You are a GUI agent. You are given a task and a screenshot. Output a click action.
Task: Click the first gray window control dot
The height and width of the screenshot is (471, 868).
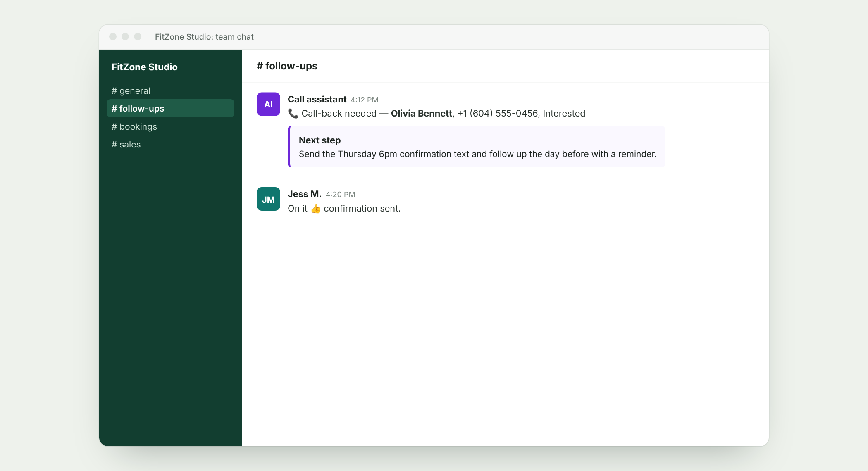[x=113, y=37]
